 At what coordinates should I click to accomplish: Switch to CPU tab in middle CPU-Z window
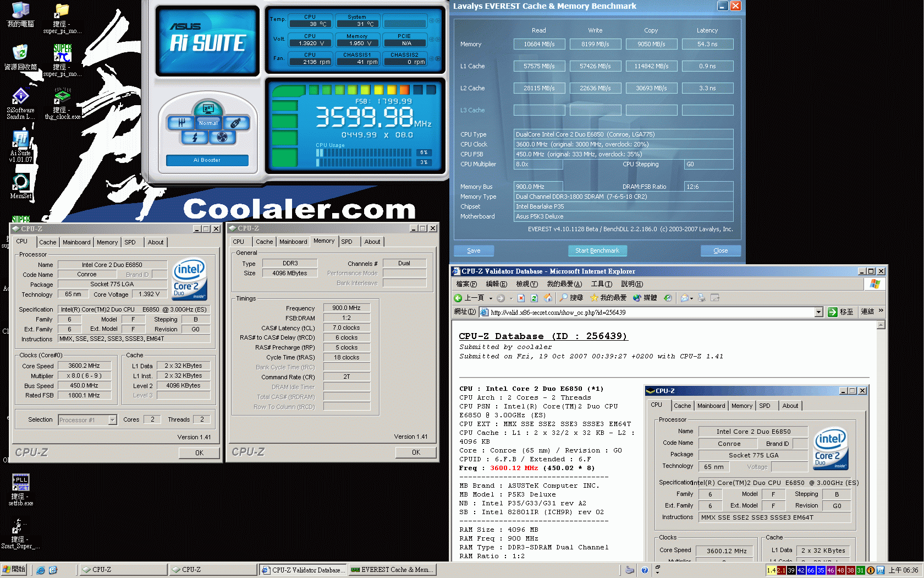pyautogui.click(x=238, y=242)
